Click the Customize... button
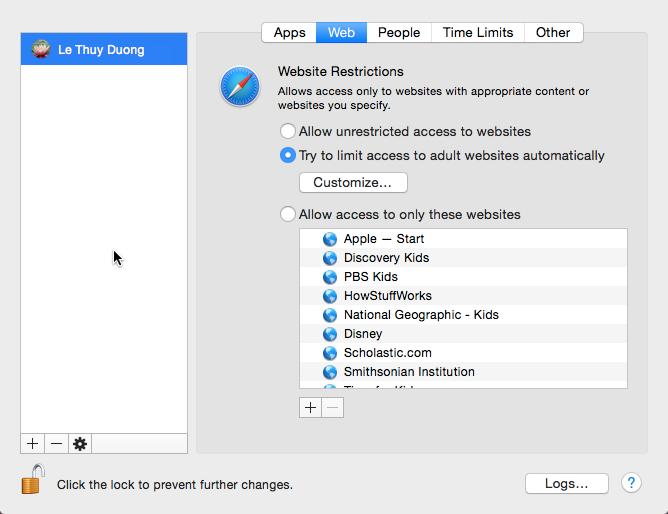The width and height of the screenshot is (668, 514). click(353, 182)
